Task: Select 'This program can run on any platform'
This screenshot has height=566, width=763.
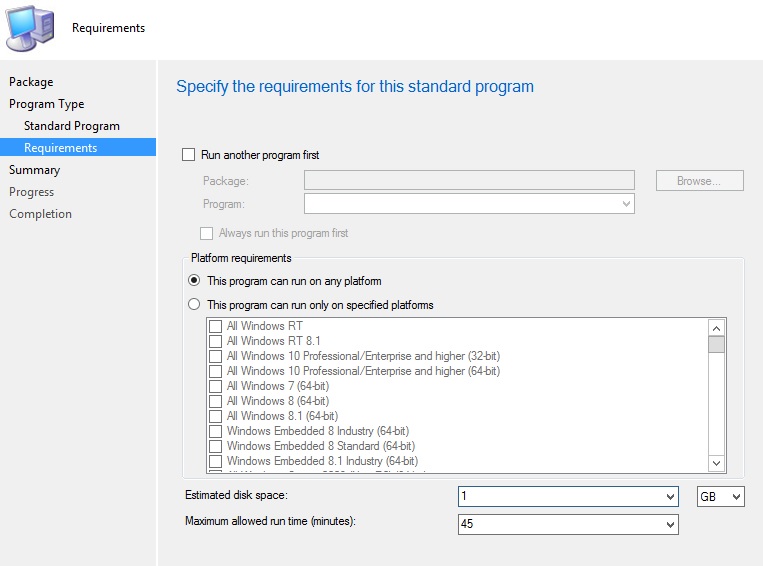Action: coord(194,281)
